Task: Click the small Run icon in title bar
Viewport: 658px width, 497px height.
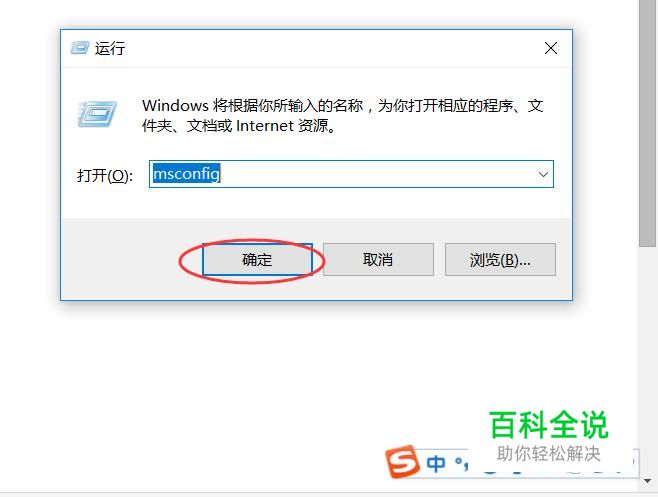Action: tap(80, 48)
